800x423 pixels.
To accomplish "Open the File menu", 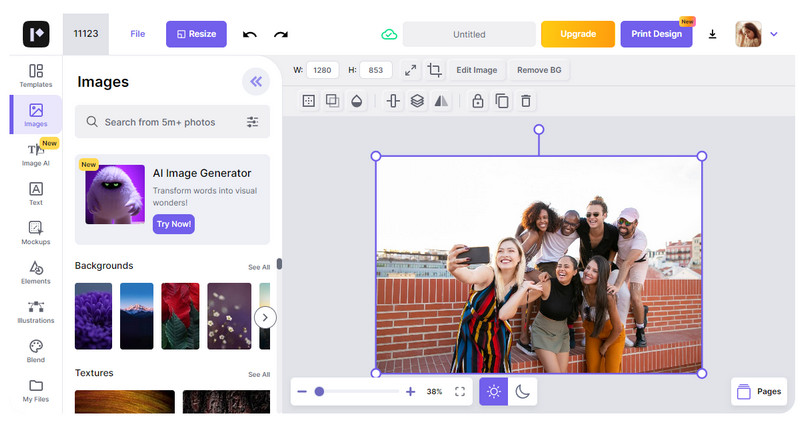I will (138, 34).
